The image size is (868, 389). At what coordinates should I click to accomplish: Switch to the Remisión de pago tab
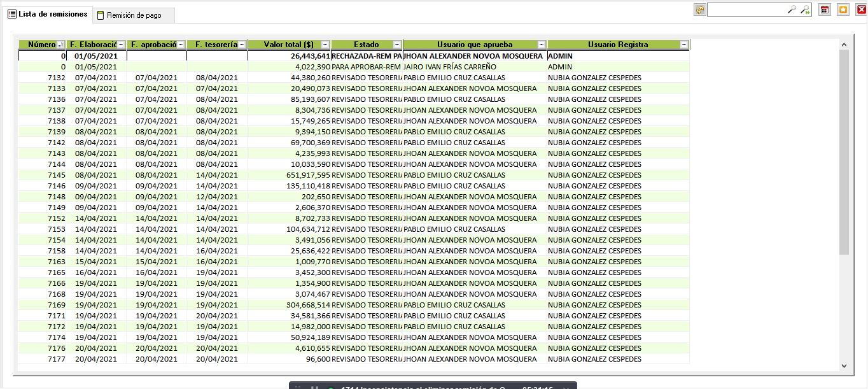pos(134,15)
